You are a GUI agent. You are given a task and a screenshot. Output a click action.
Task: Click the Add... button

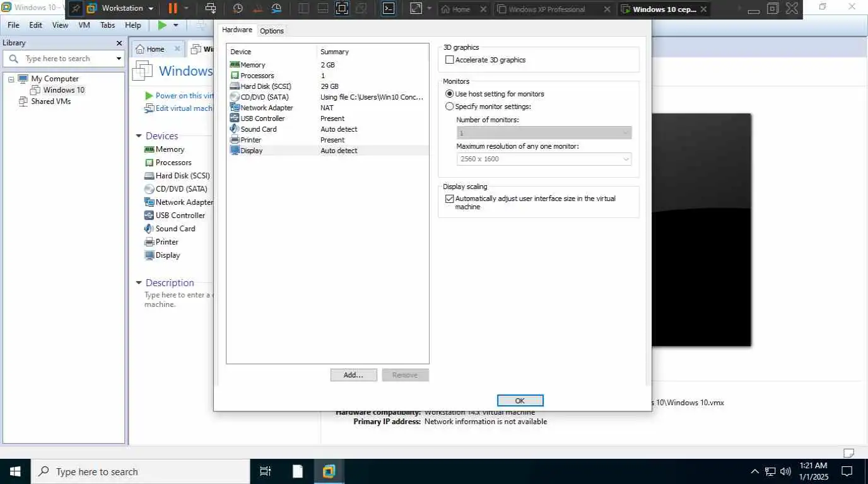tap(354, 375)
